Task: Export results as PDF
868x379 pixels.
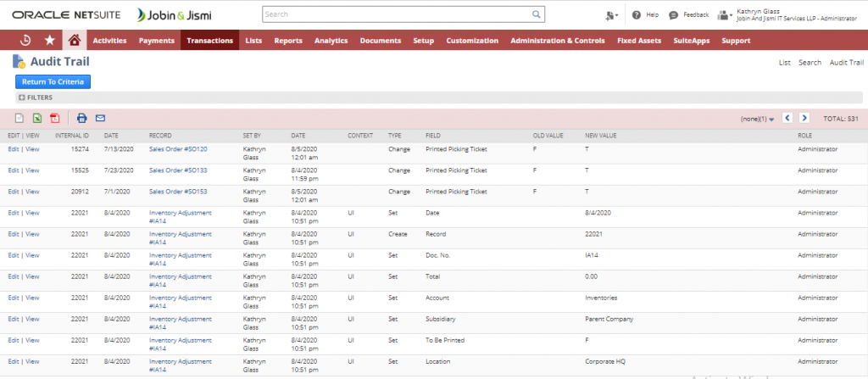Action: (x=55, y=119)
